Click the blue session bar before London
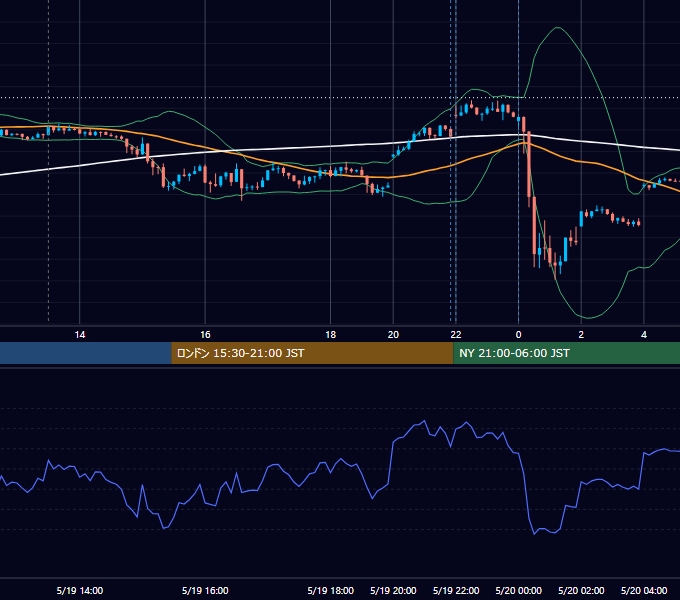The image size is (680, 600). (x=86, y=353)
